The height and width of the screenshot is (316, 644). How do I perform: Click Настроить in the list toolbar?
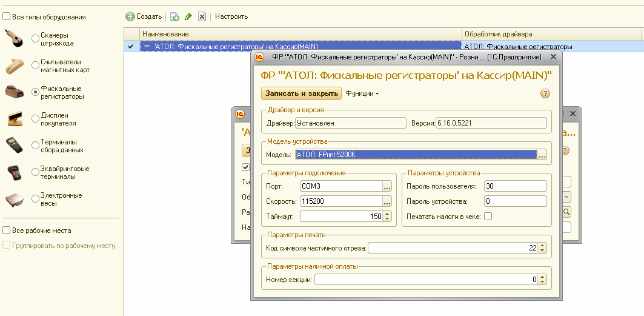(x=231, y=16)
